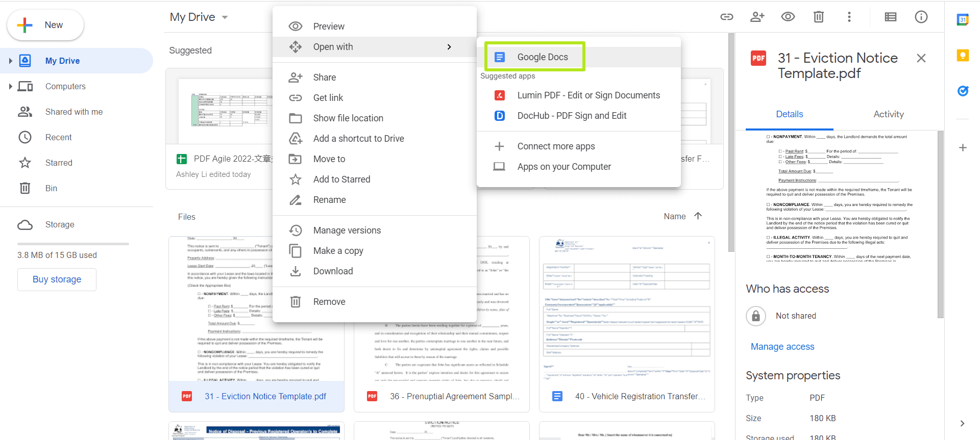Choose Rename in context menu
Image resolution: width=980 pixels, height=440 pixels.
coord(375,199)
